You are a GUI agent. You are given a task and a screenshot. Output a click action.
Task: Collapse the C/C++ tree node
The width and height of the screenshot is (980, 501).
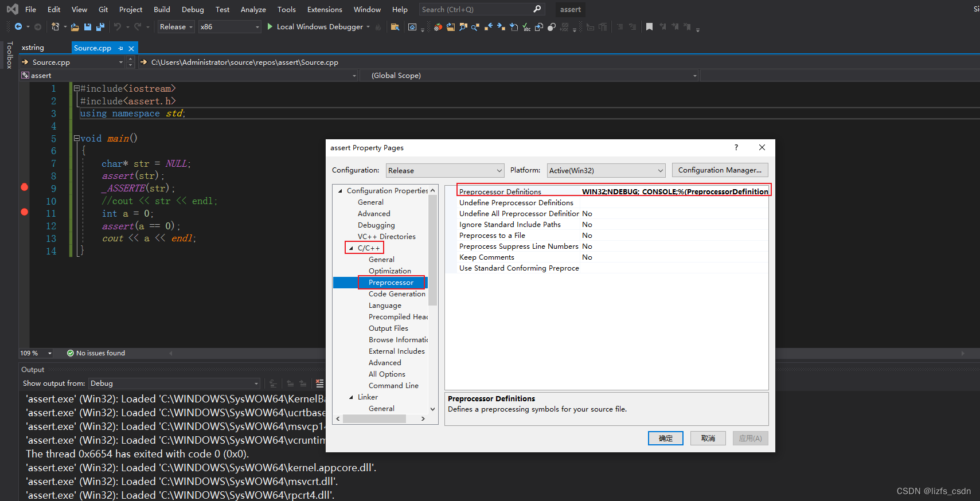click(x=351, y=248)
